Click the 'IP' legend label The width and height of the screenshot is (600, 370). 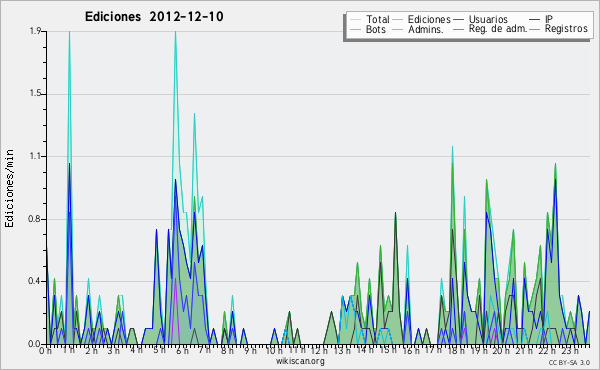(549, 19)
